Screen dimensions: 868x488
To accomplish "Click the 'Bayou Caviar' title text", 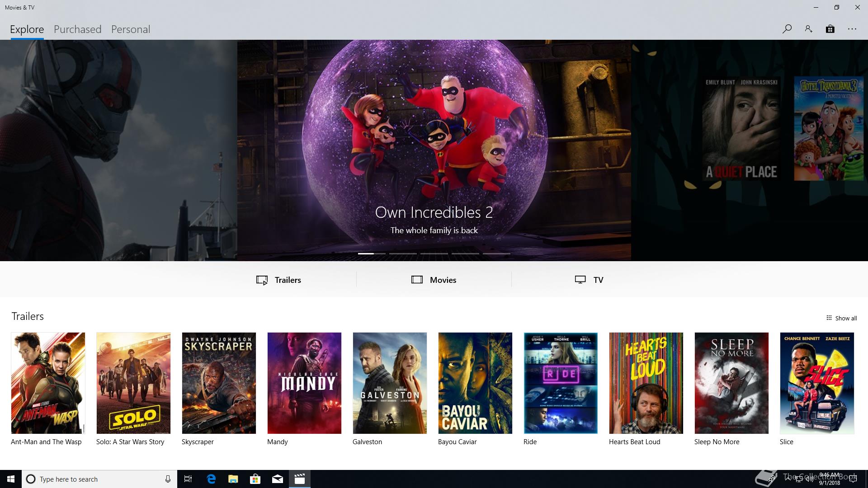I will [x=457, y=442].
